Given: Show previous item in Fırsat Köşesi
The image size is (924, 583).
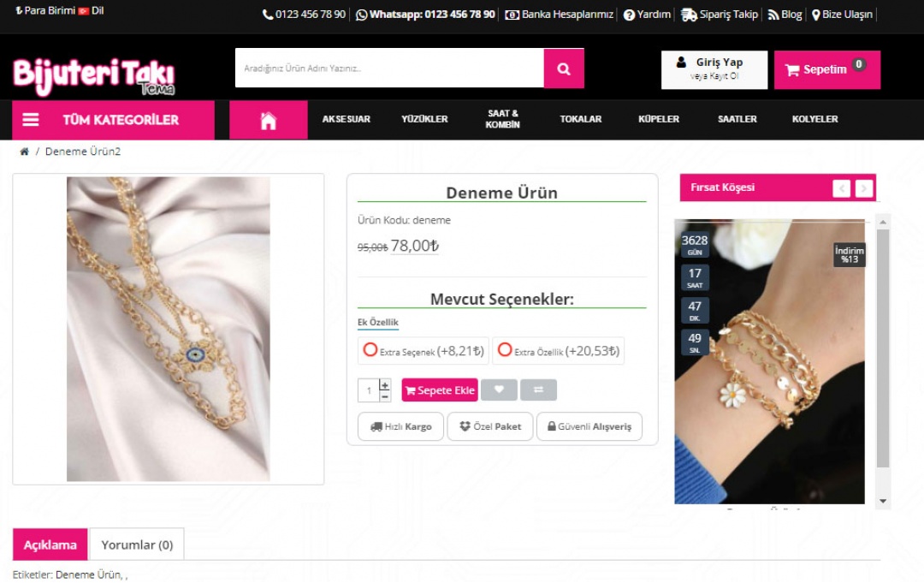Looking at the screenshot, I should click(842, 188).
